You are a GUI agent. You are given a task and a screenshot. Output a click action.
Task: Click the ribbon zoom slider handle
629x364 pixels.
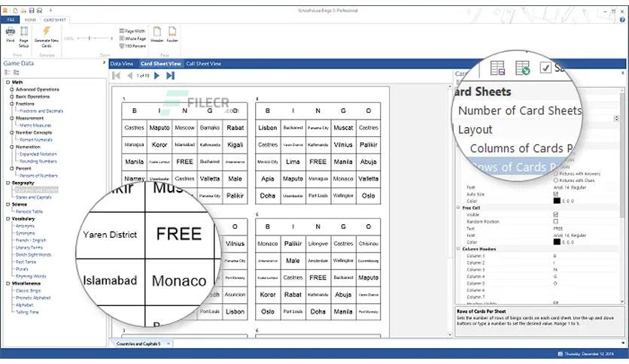89,38
